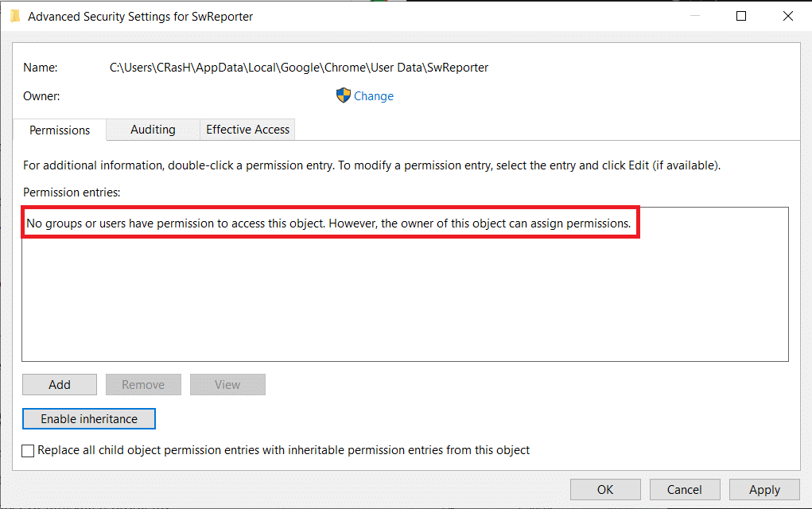Maximize the Advanced Security Settings window

[x=741, y=16]
